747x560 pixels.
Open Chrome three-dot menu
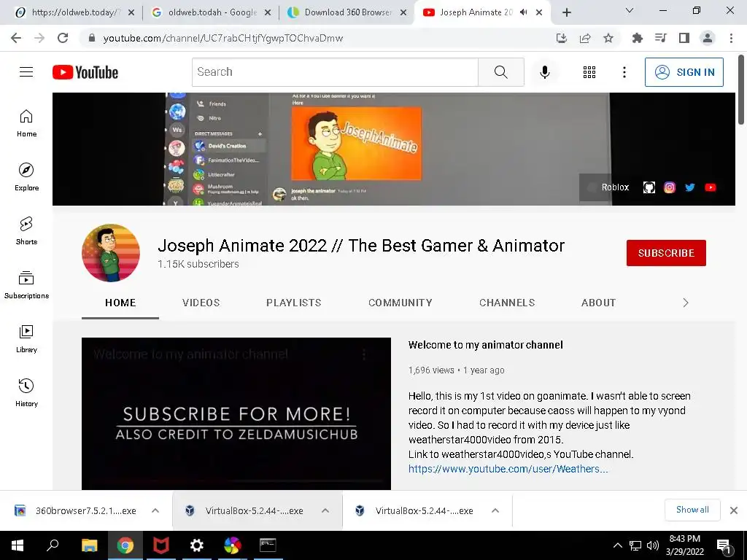pyautogui.click(x=731, y=38)
